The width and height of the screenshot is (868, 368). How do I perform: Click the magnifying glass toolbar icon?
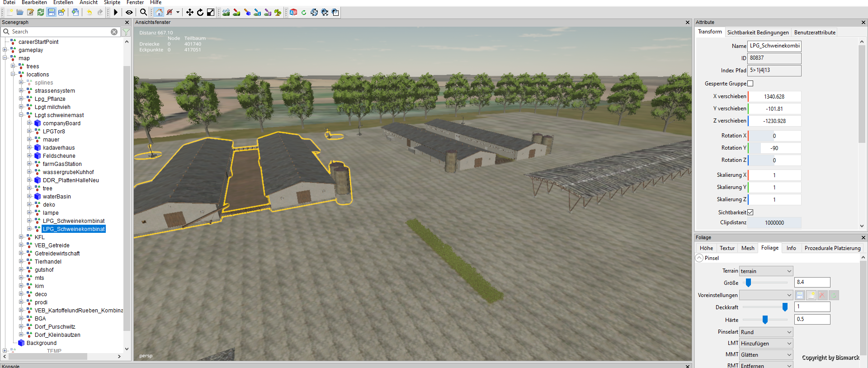click(143, 12)
